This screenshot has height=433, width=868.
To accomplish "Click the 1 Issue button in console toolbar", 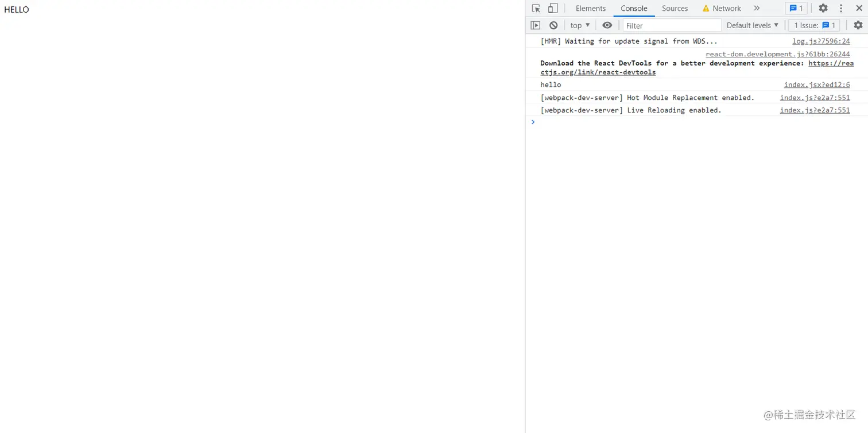I will [x=814, y=25].
